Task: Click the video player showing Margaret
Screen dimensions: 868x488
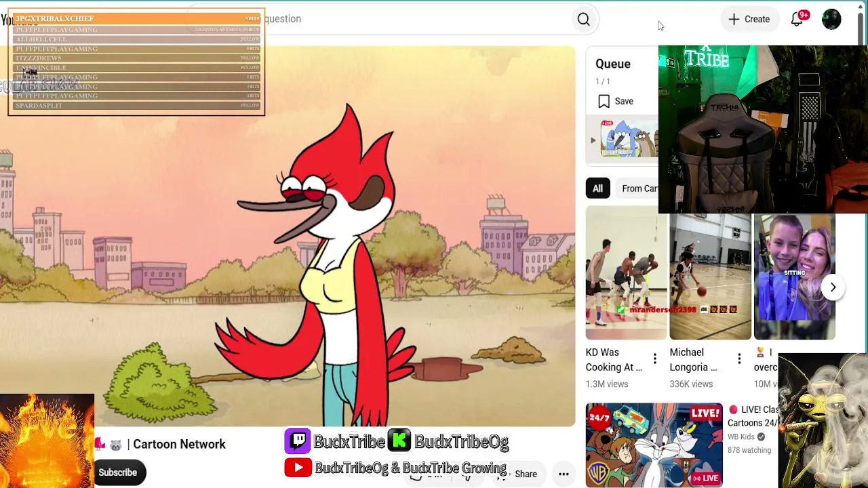Action: click(288, 236)
